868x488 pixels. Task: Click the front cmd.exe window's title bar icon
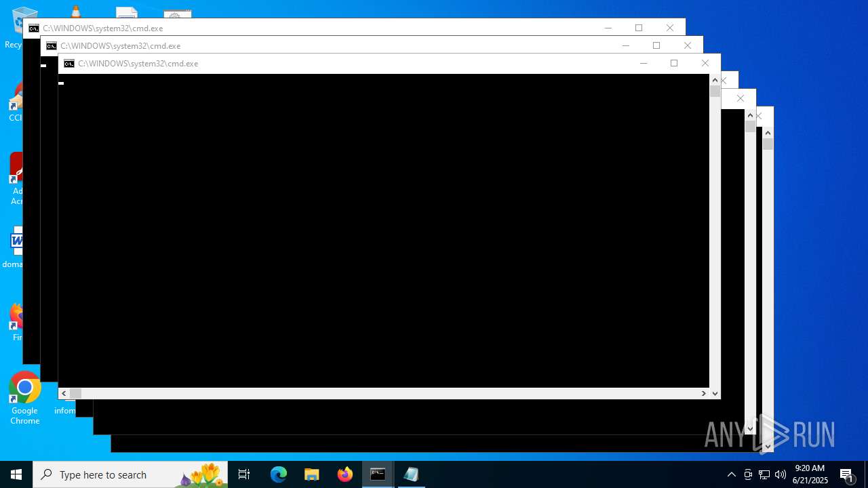click(x=69, y=64)
